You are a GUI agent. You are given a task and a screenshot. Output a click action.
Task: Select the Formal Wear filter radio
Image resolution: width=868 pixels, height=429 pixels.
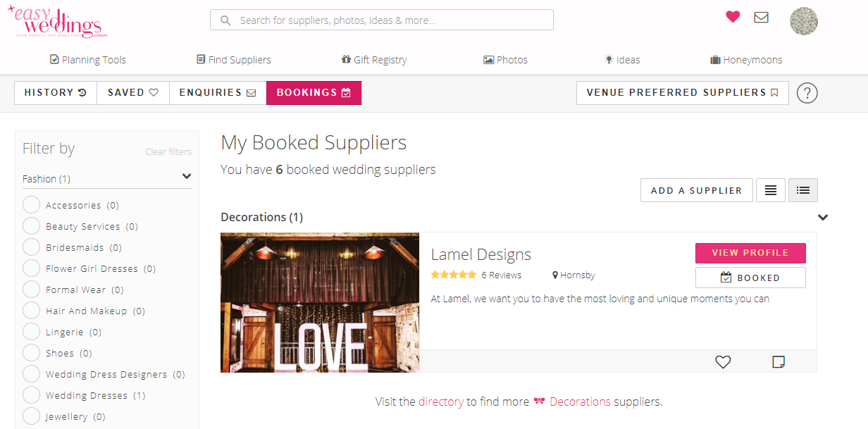32,290
